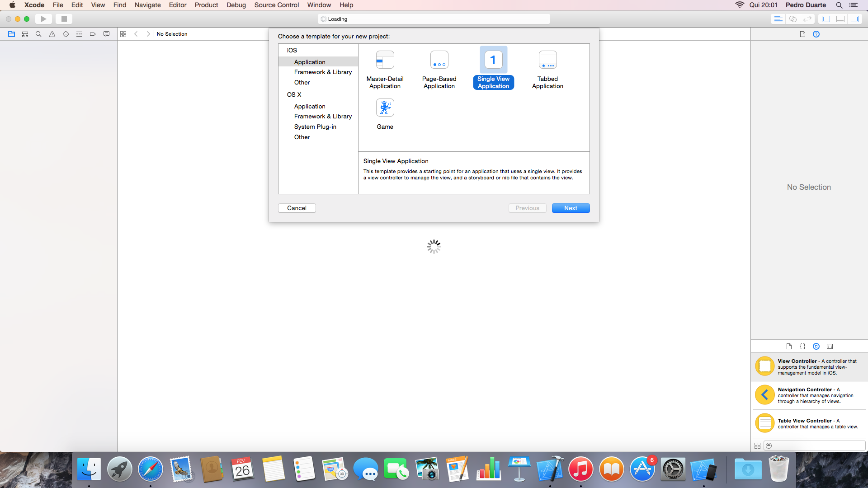Click the Cancel button
Image resolution: width=868 pixels, height=488 pixels.
(x=297, y=208)
